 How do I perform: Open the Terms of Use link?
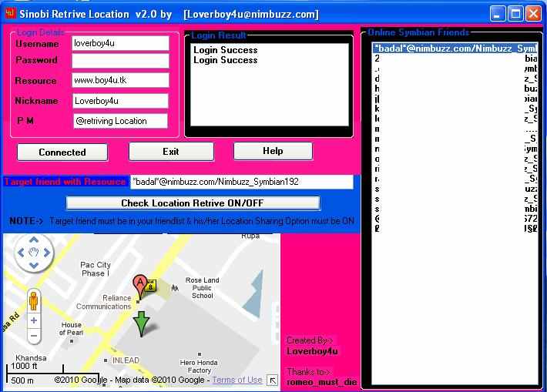pos(237,380)
